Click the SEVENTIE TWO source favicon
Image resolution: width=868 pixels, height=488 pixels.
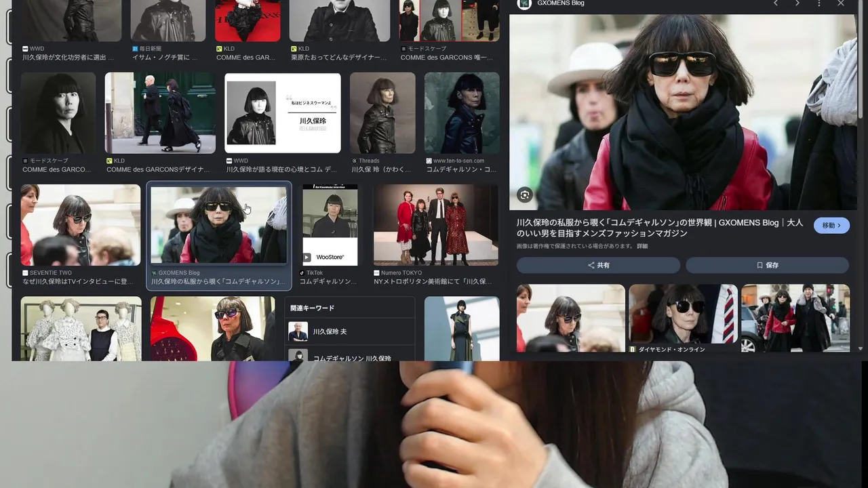[25, 273]
